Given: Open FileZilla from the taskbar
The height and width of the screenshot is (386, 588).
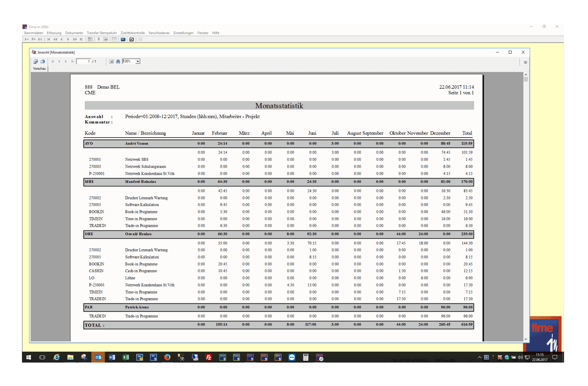Looking at the screenshot, I should [209, 358].
